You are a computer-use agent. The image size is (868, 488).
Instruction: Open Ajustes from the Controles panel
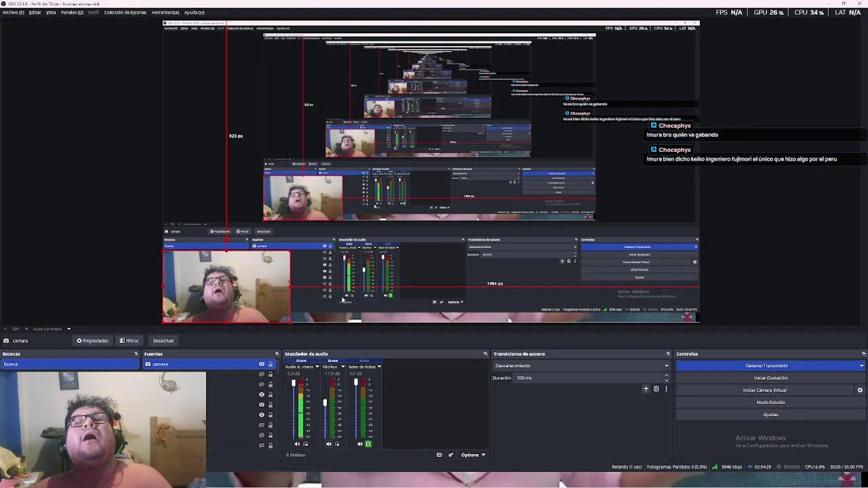pyautogui.click(x=770, y=414)
